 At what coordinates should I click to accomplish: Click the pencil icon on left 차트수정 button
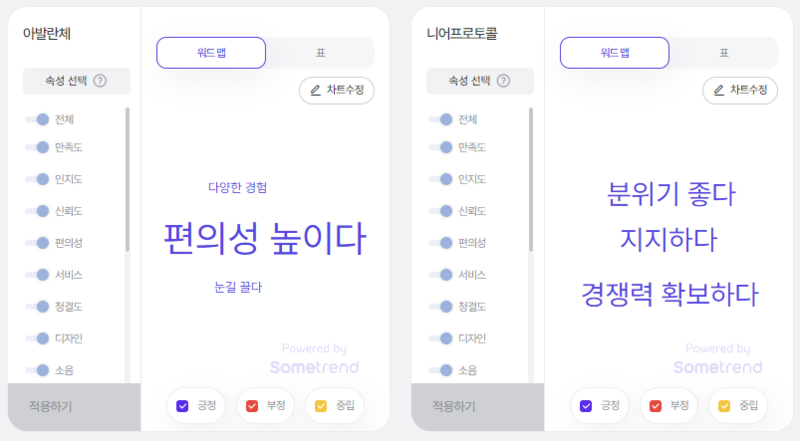(316, 90)
